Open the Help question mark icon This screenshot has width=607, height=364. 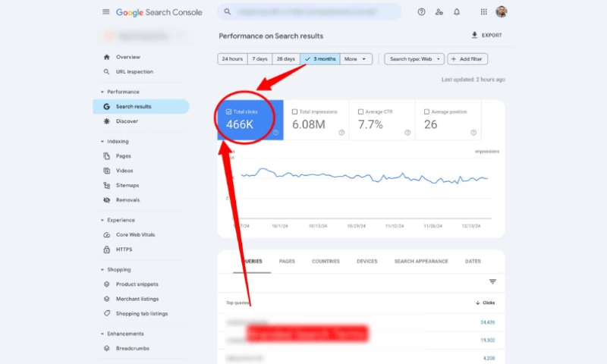tap(421, 12)
